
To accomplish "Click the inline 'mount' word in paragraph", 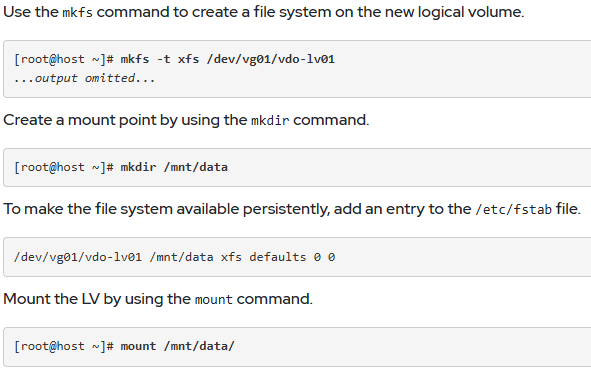I will 214,300.
